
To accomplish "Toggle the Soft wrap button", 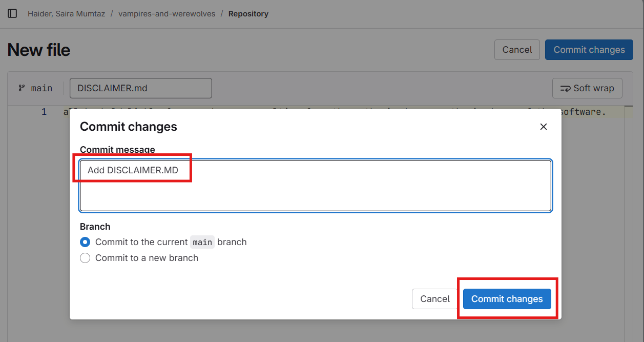I will 587,88.
